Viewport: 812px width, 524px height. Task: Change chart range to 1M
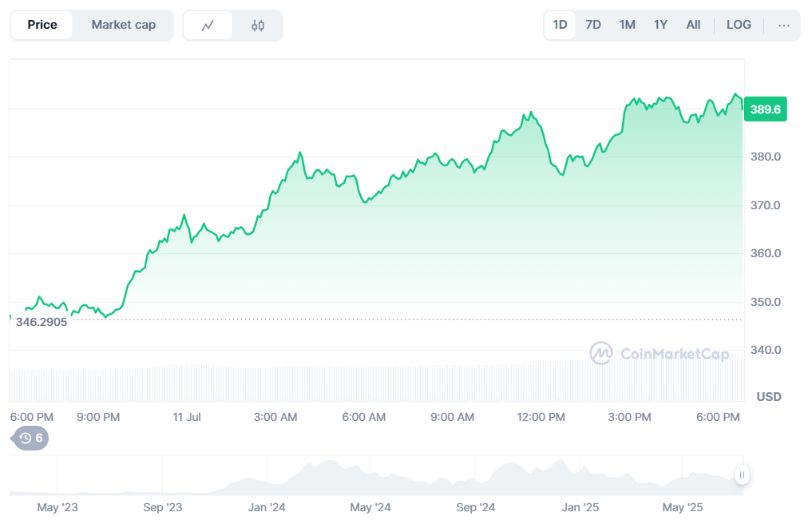point(627,25)
